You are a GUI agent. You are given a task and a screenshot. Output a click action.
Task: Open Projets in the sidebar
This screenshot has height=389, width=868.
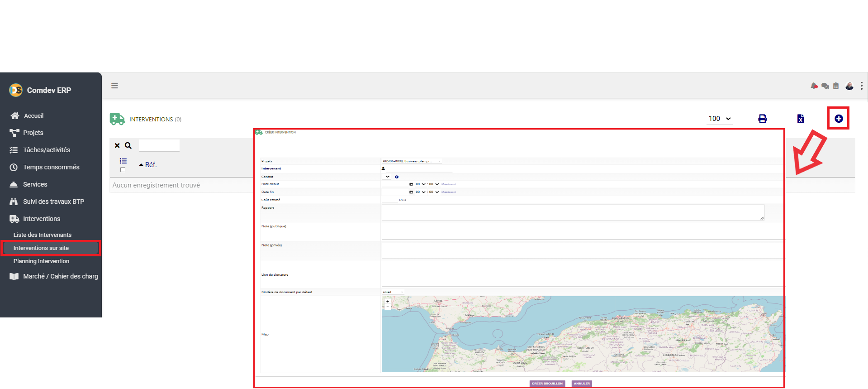click(33, 133)
